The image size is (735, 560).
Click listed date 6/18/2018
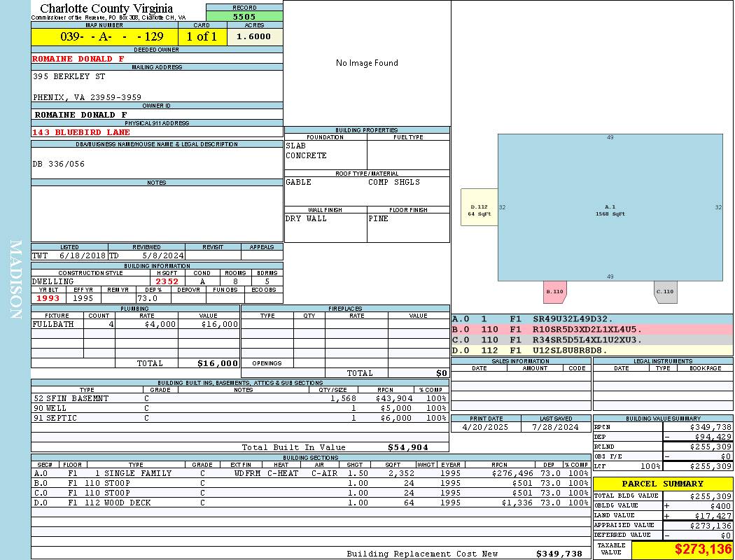[83, 256]
